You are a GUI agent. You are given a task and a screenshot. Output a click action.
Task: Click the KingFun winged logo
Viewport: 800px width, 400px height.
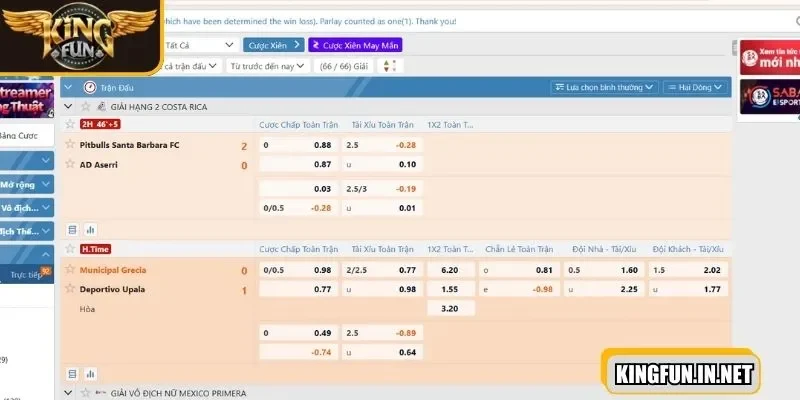tap(80, 35)
